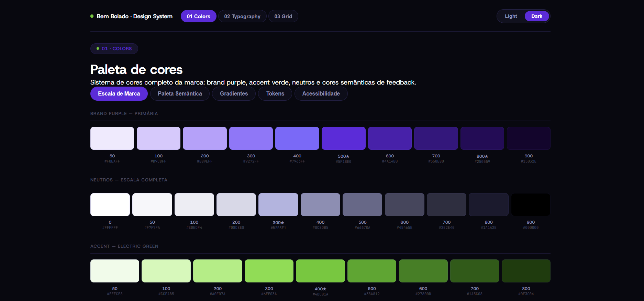Viewport: 644px width, 301px height.
Task: Click the Bem Bolado Design System logo
Action: 131,16
